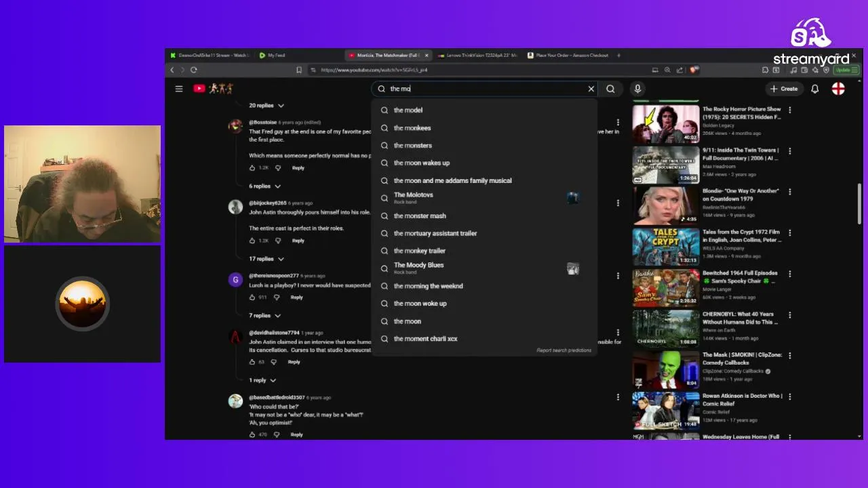Start voice search with microphone

pyautogui.click(x=637, y=89)
